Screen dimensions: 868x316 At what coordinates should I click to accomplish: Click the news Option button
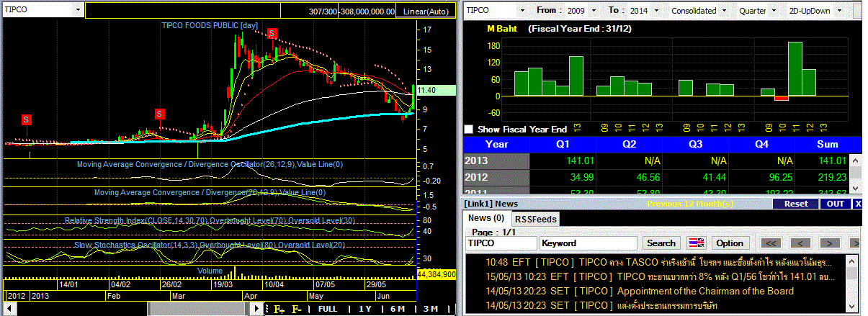click(730, 243)
